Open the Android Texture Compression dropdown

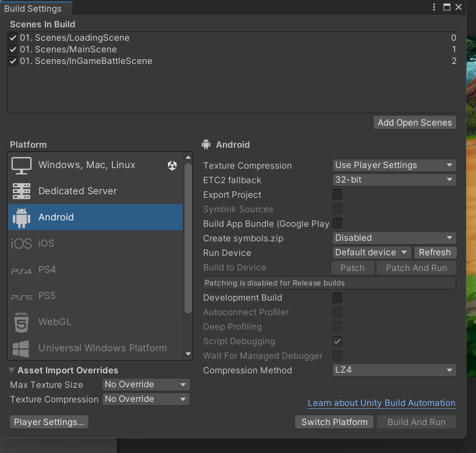click(394, 165)
